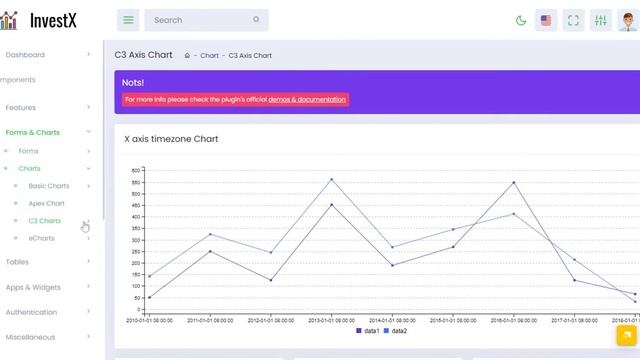Expand the Miscellaneous chevron
Viewport: 640px width, 360px height.
point(89,337)
